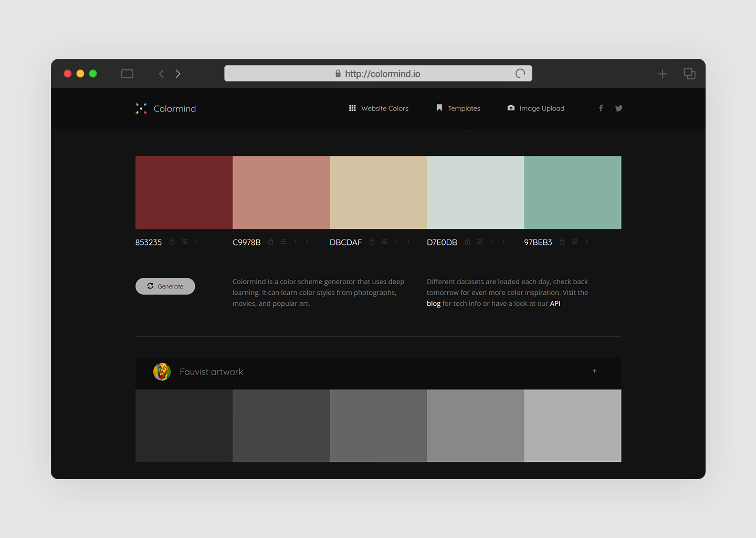
Task: Open the Image Upload section
Action: (542, 108)
